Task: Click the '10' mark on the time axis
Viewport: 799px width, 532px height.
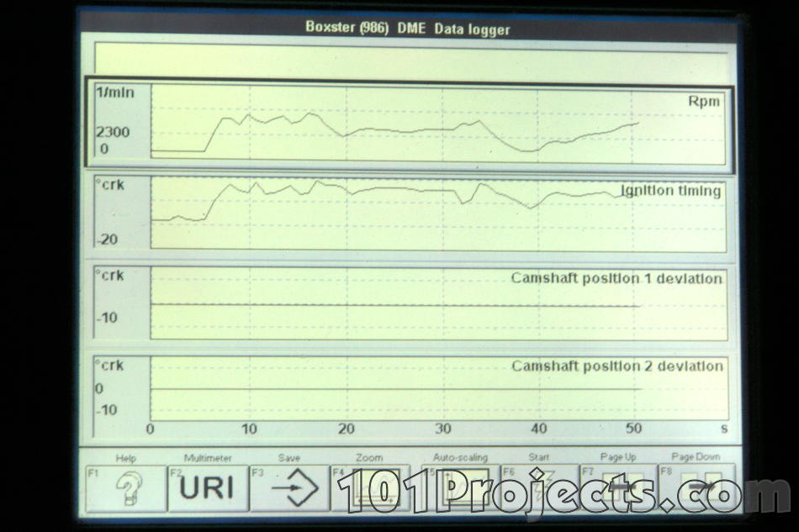Action: (249, 429)
